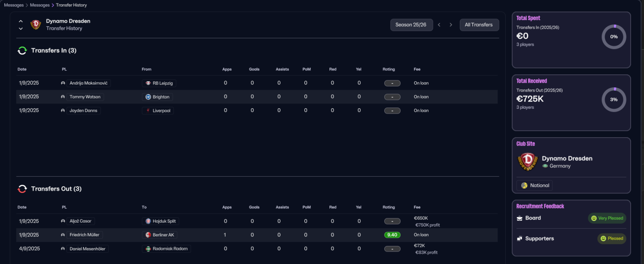Open Brighton club link
This screenshot has height=264, width=644.
click(x=157, y=97)
